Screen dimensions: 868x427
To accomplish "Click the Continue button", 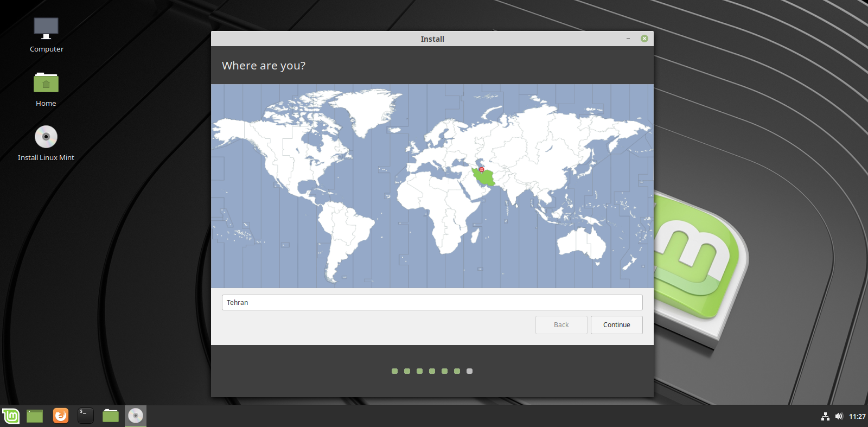I will [617, 325].
